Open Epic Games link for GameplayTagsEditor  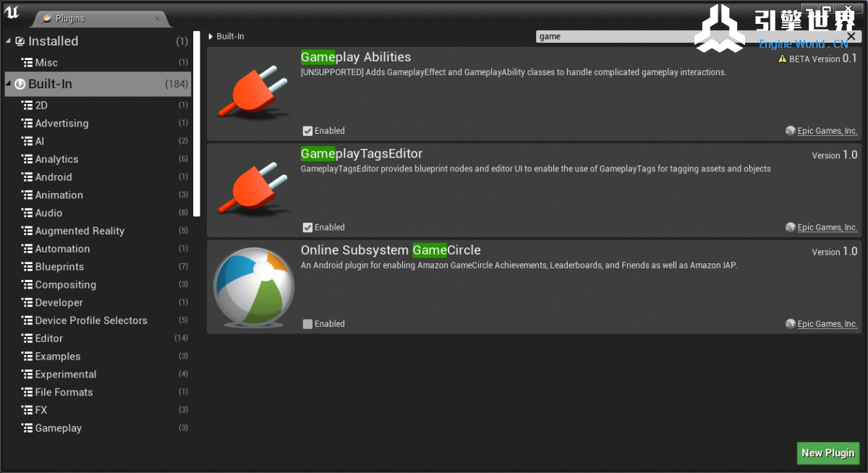827,227
